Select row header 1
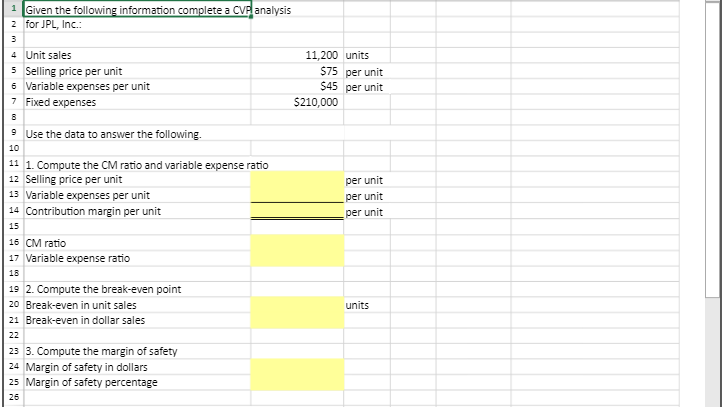 (14, 9)
